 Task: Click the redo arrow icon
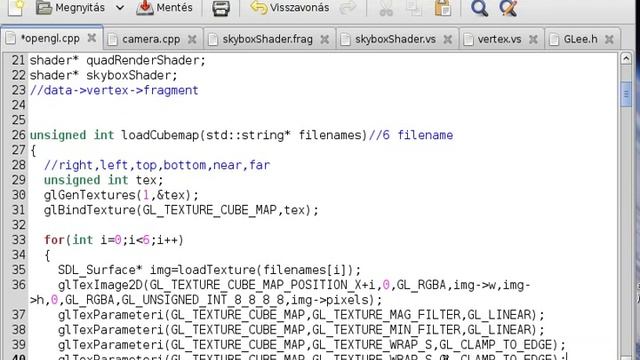(347, 7)
